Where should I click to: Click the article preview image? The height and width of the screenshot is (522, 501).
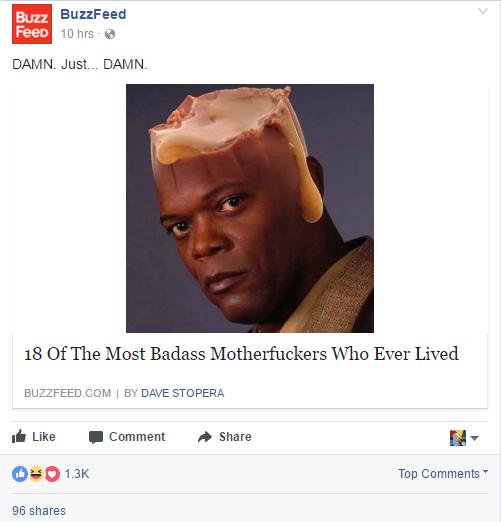click(x=250, y=208)
